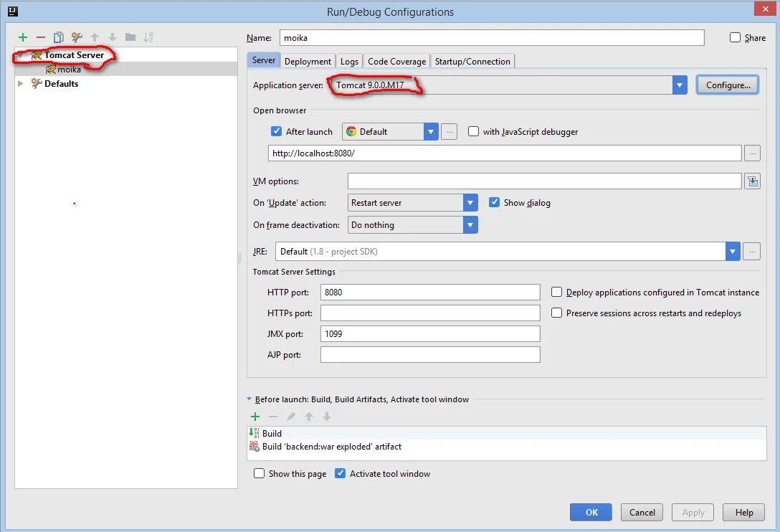Click the HTTP port field
The height and width of the screenshot is (532, 780).
pos(430,292)
